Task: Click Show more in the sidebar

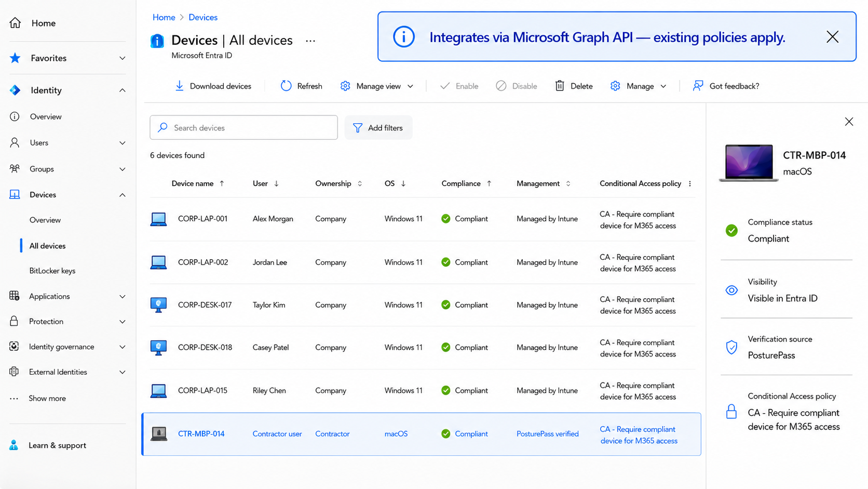Action: tap(47, 398)
